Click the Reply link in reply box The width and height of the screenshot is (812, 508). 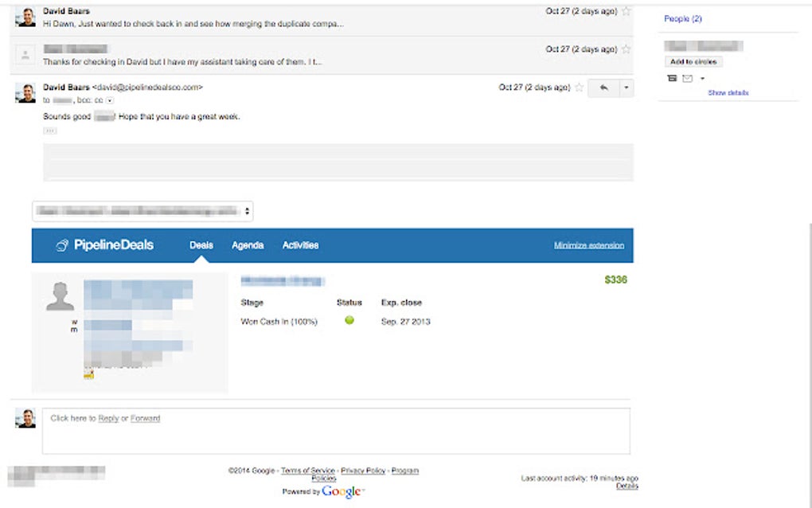coord(108,418)
